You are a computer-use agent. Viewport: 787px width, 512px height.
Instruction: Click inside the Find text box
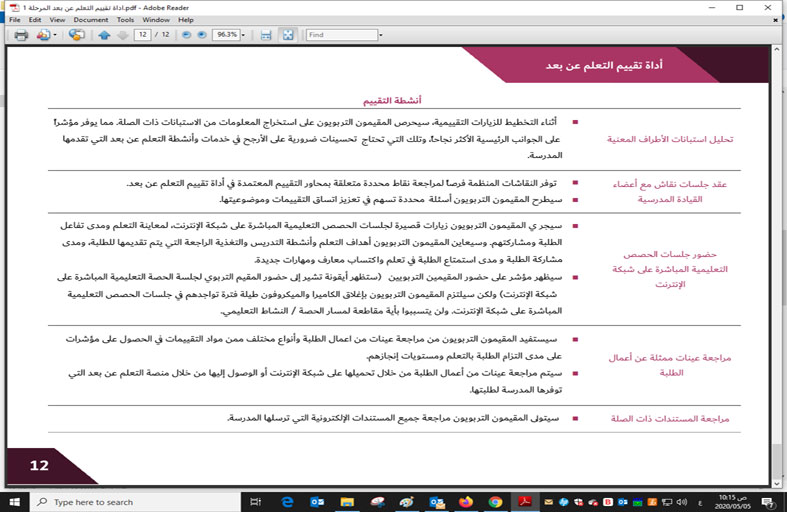340,35
